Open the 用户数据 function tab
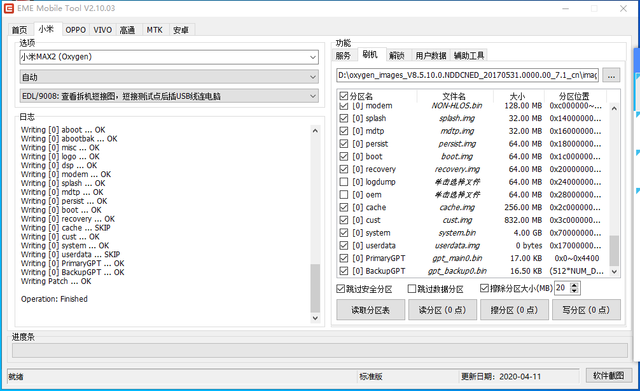Screen dimensions: 640x391 click(x=431, y=56)
